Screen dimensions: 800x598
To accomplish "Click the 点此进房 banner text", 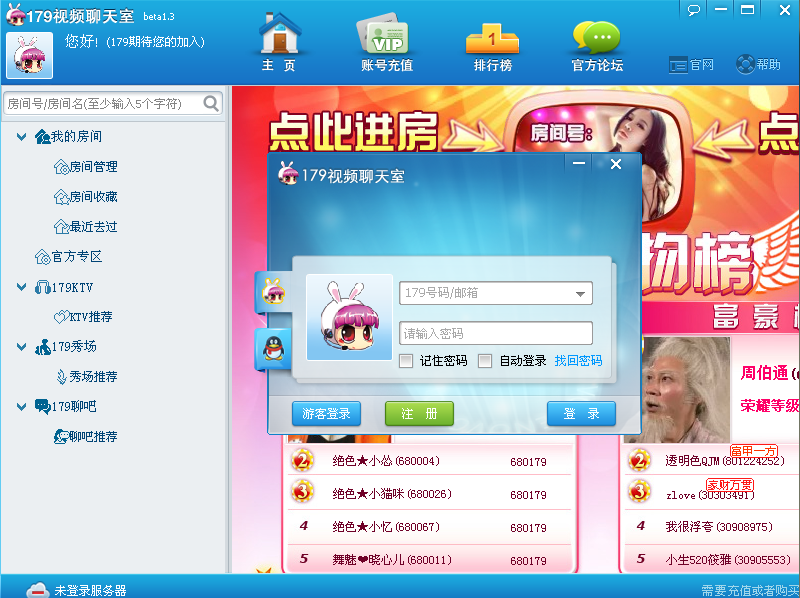I will click(354, 131).
